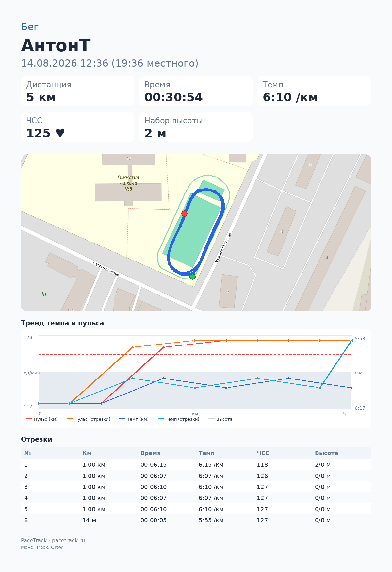Click the small green tree icon on map

click(44, 294)
